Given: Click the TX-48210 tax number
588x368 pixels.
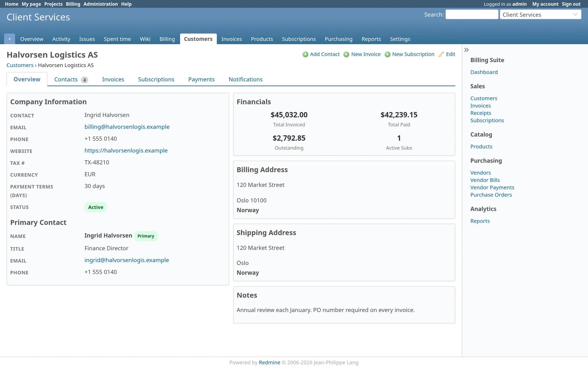Looking at the screenshot, I should coord(97,162).
